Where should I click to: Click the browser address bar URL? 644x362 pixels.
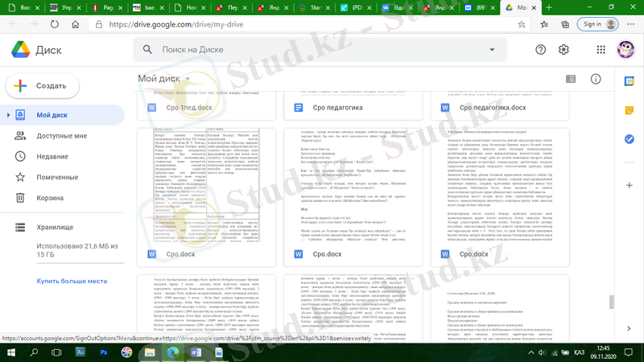176,24
